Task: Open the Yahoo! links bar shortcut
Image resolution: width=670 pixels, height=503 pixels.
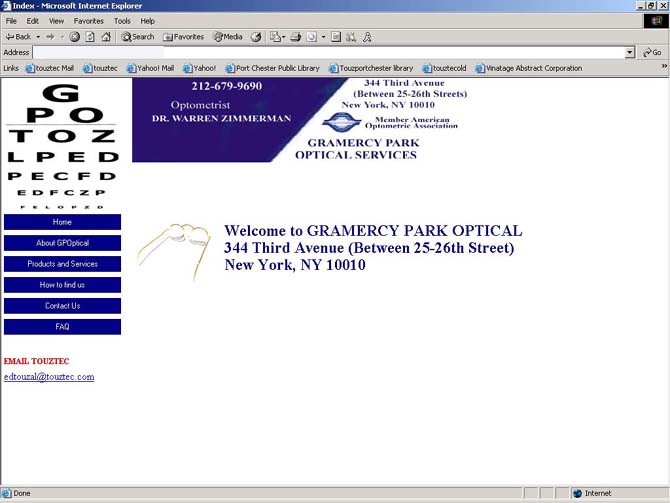Action: pyautogui.click(x=200, y=68)
